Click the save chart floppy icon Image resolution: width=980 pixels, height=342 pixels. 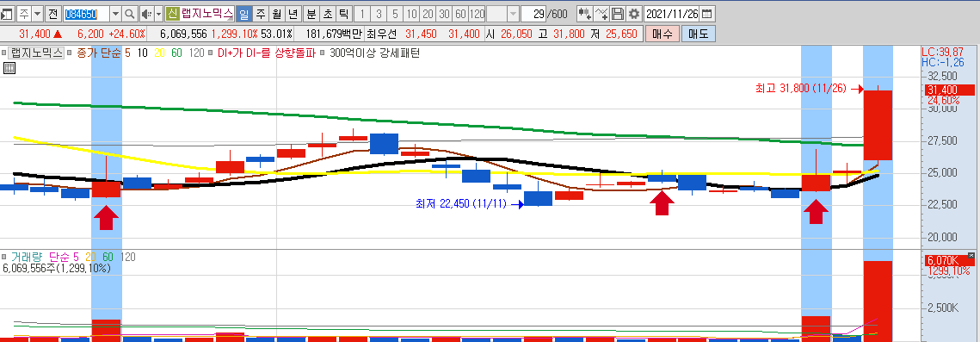[x=618, y=13]
